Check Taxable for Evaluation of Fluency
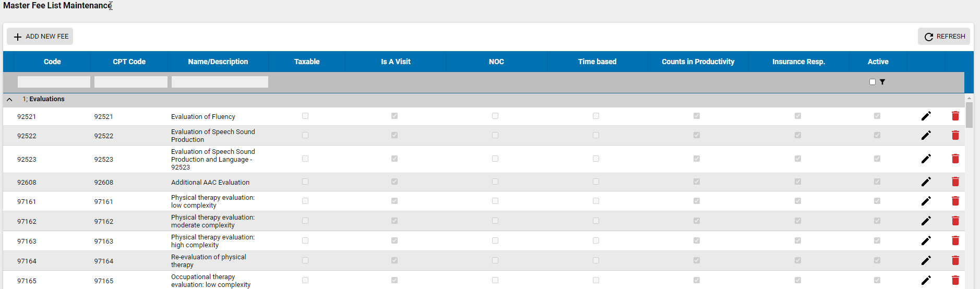The image size is (980, 289). click(x=305, y=116)
